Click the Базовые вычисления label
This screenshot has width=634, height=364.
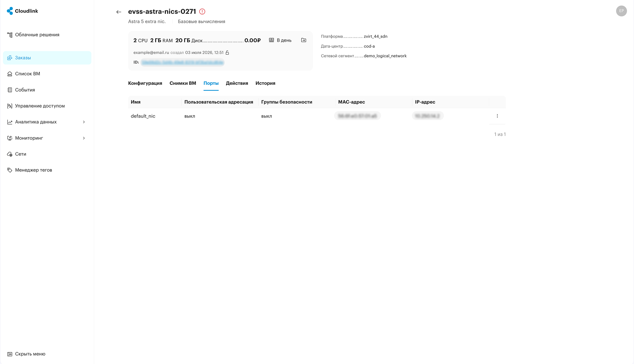click(202, 22)
